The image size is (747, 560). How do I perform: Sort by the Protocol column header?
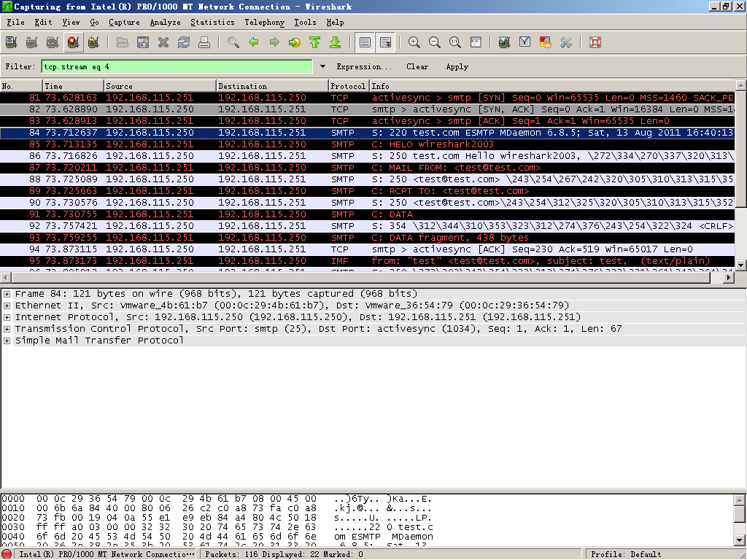[349, 86]
